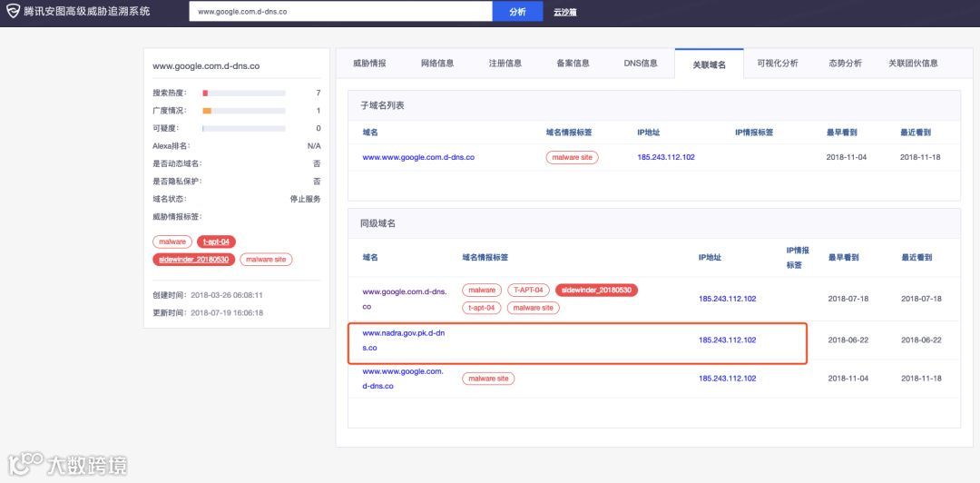The height and width of the screenshot is (483, 980).
Task: Click malware tag in 同级域名 first row
Action: click(x=482, y=291)
